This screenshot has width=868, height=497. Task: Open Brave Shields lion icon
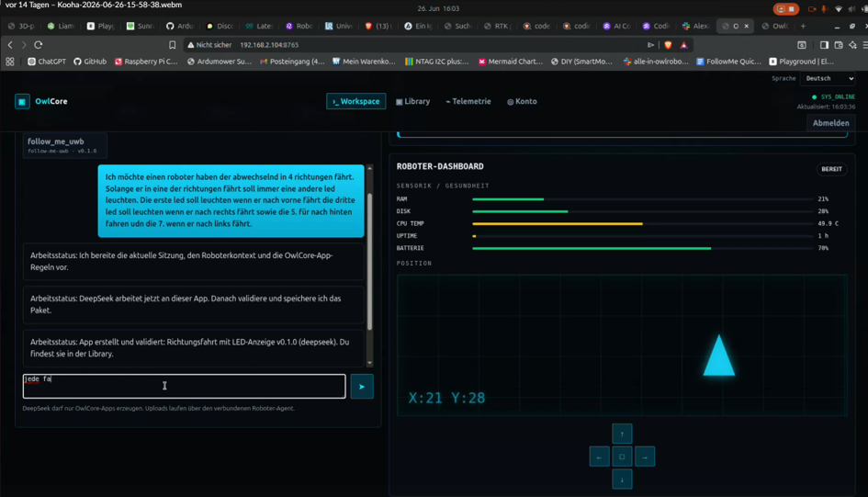[668, 45]
